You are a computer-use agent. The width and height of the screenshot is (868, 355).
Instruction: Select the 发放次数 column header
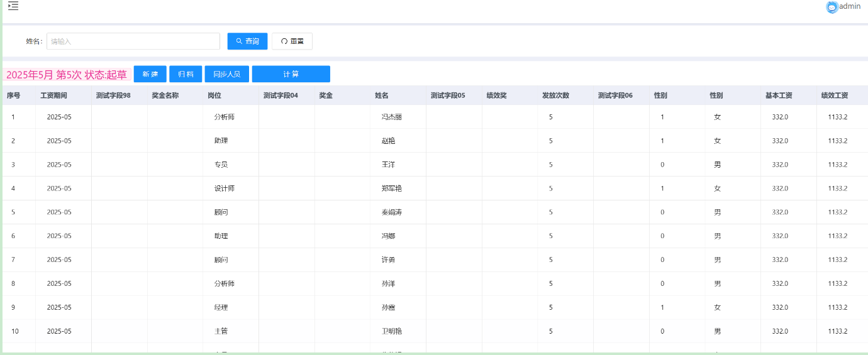pyautogui.click(x=556, y=96)
